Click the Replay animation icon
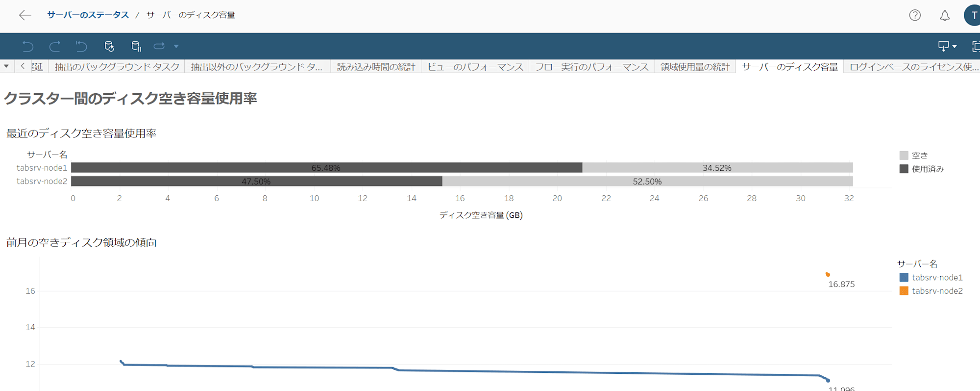Image resolution: width=980 pixels, height=391 pixels. point(159,46)
